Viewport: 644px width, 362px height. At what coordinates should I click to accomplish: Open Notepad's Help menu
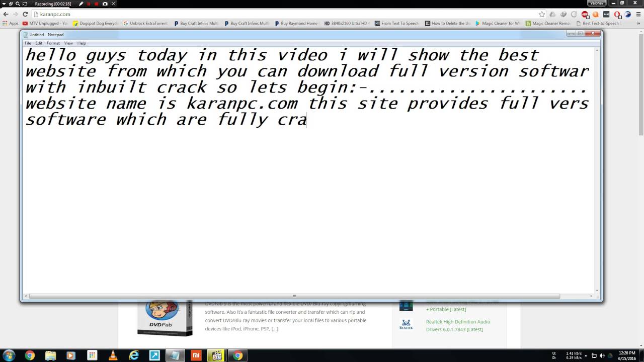coord(82,43)
